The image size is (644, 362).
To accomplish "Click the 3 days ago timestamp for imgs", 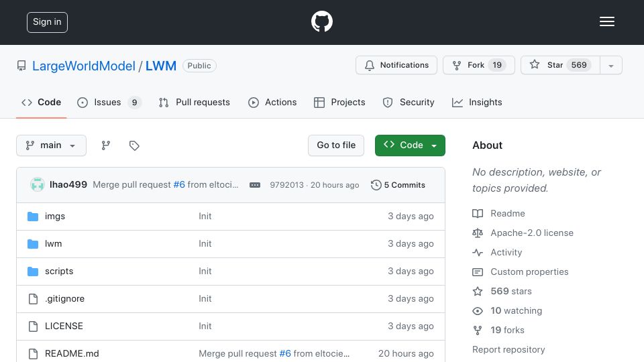I will [411, 217].
